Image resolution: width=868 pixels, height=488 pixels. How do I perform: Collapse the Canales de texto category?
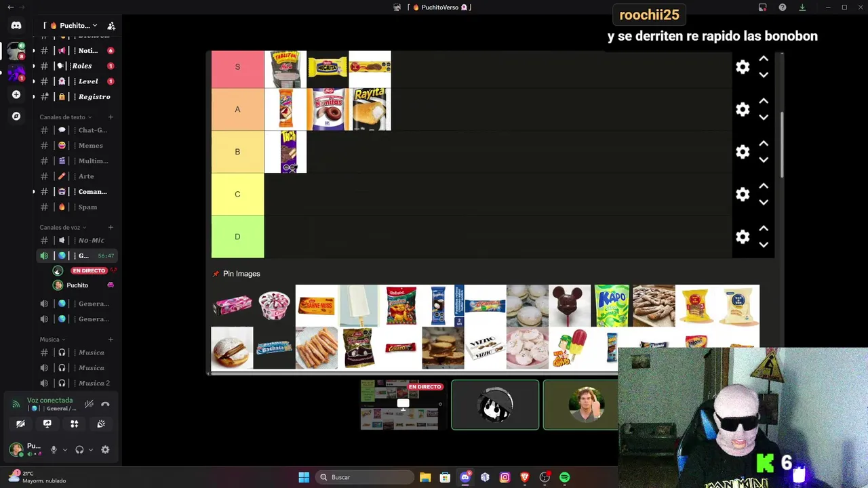[x=65, y=117]
